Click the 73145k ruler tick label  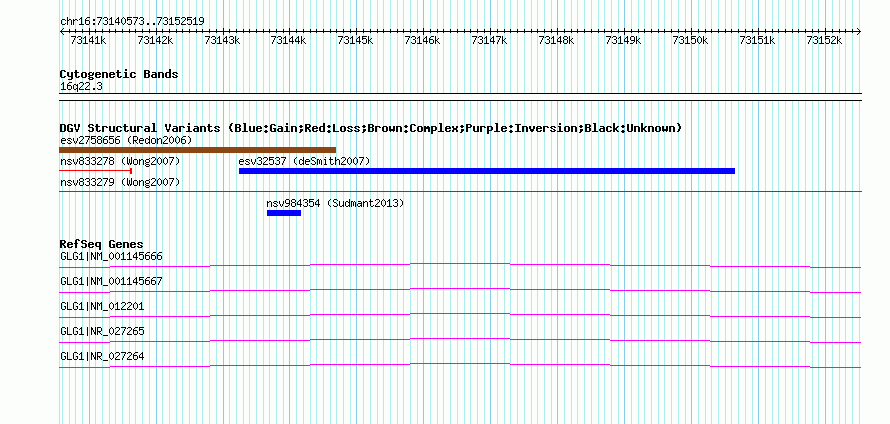click(x=355, y=40)
